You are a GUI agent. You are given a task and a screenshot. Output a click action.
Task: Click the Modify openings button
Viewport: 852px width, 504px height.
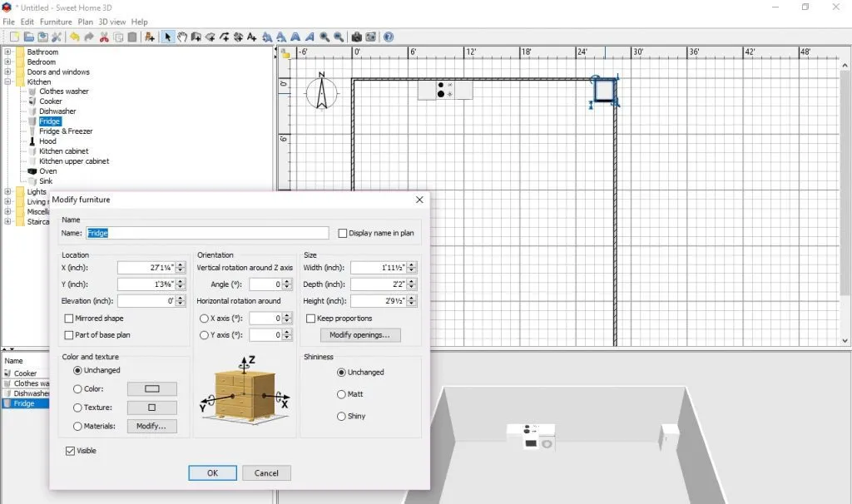[359, 335]
